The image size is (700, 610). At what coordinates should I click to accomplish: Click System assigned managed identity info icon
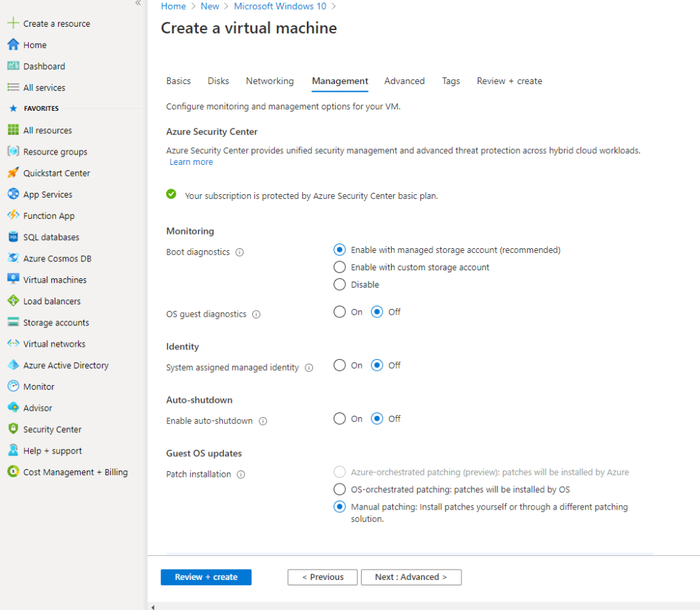[309, 367]
